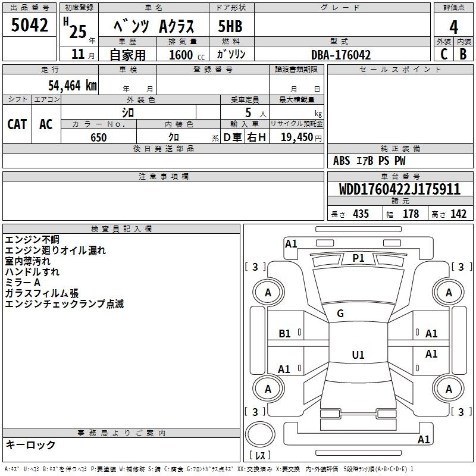Click the エンジンチェックランプ点滅 inspector note

point(64,304)
